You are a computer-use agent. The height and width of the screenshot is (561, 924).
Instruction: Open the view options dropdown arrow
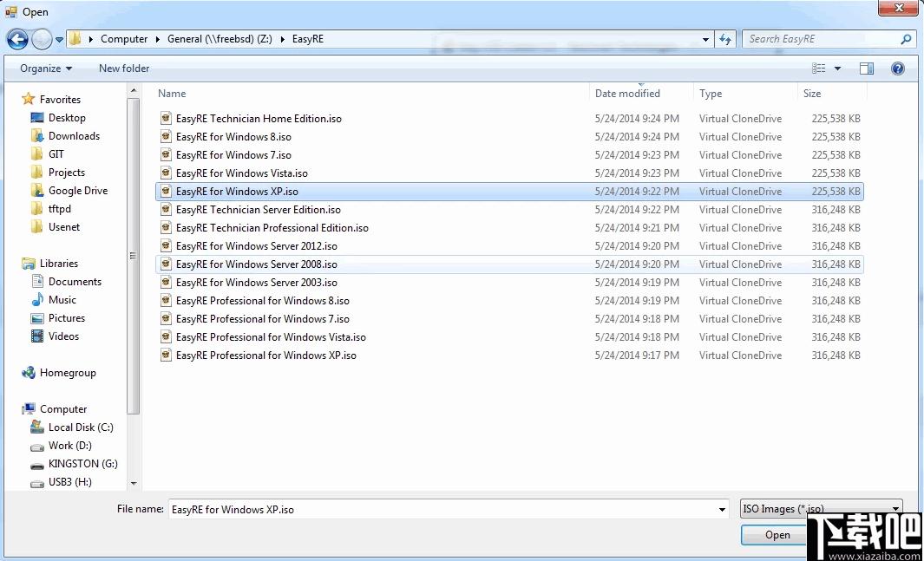(x=837, y=68)
